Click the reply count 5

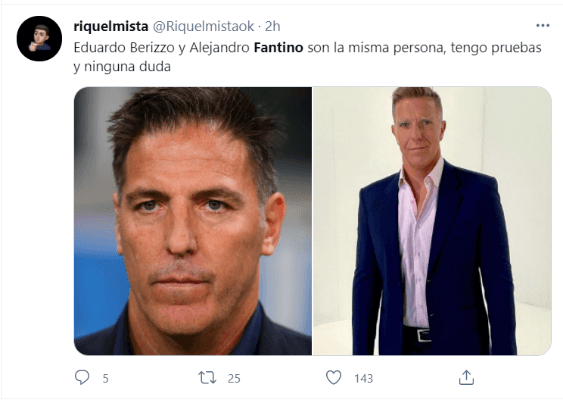(105, 378)
